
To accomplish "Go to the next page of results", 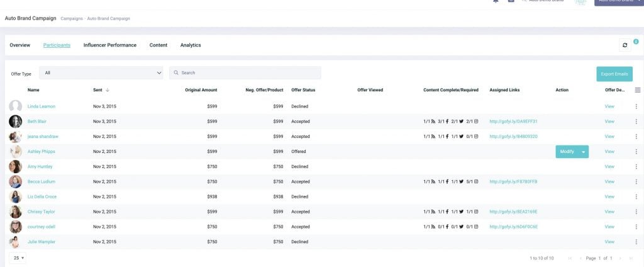I will [619, 258].
